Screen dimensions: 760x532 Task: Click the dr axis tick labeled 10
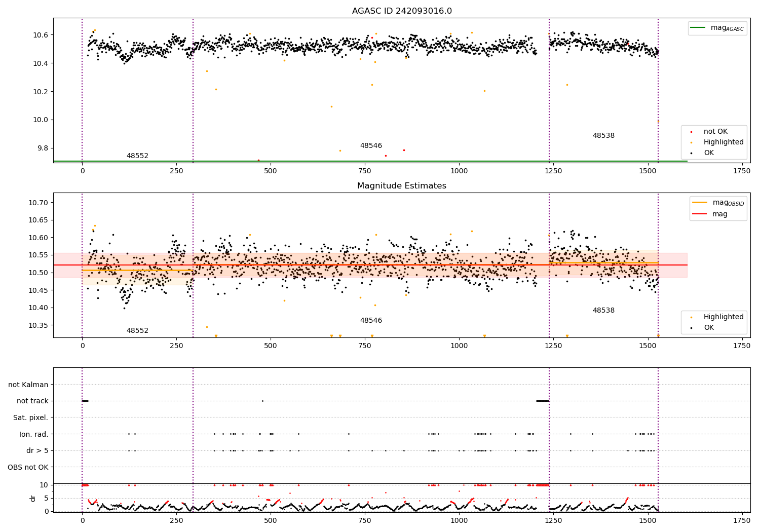coord(44,485)
